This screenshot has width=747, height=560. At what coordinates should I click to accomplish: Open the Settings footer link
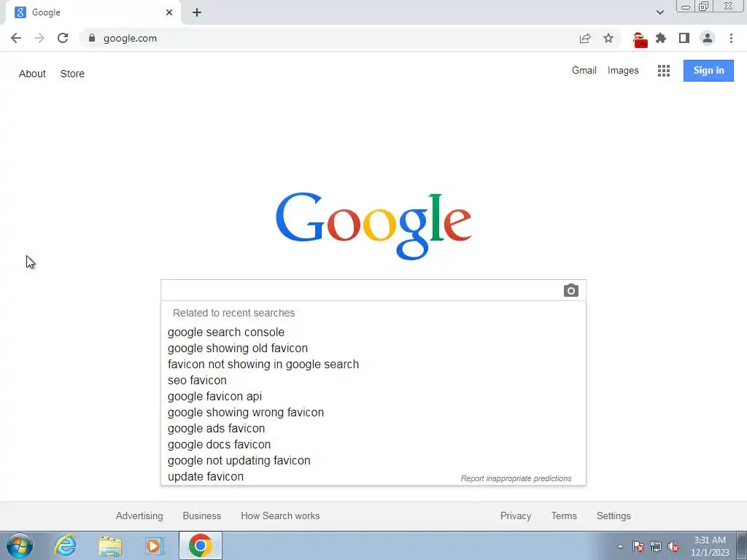click(x=614, y=516)
